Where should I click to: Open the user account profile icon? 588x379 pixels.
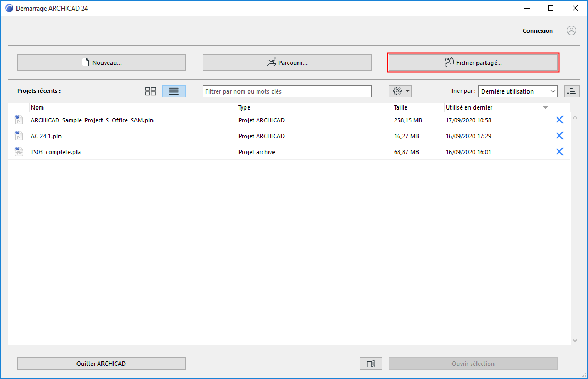(x=572, y=31)
